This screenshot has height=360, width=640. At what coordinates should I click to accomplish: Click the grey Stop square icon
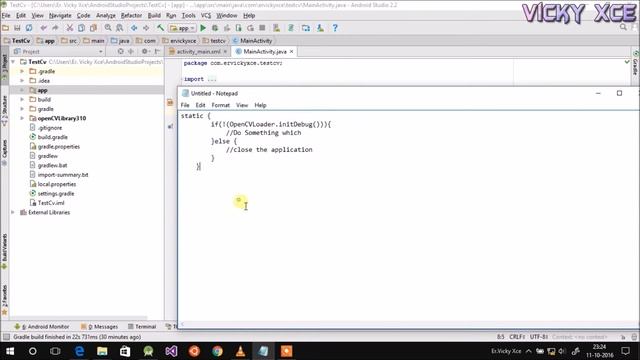pyautogui.click(x=262, y=28)
